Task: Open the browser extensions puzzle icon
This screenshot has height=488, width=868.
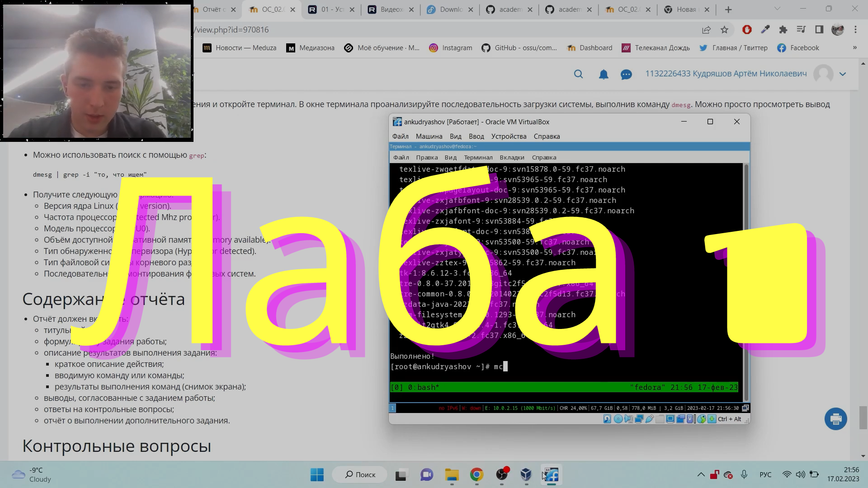Action: click(x=783, y=30)
